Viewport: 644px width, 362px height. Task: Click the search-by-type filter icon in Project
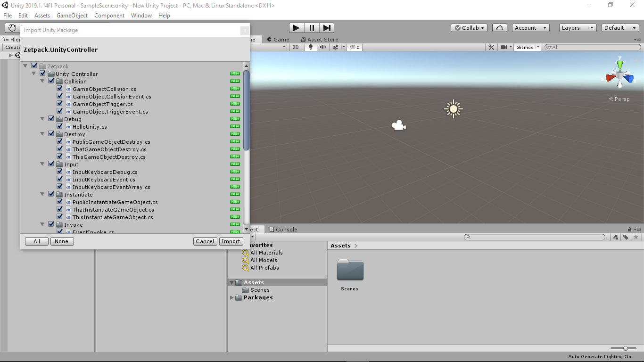615,237
